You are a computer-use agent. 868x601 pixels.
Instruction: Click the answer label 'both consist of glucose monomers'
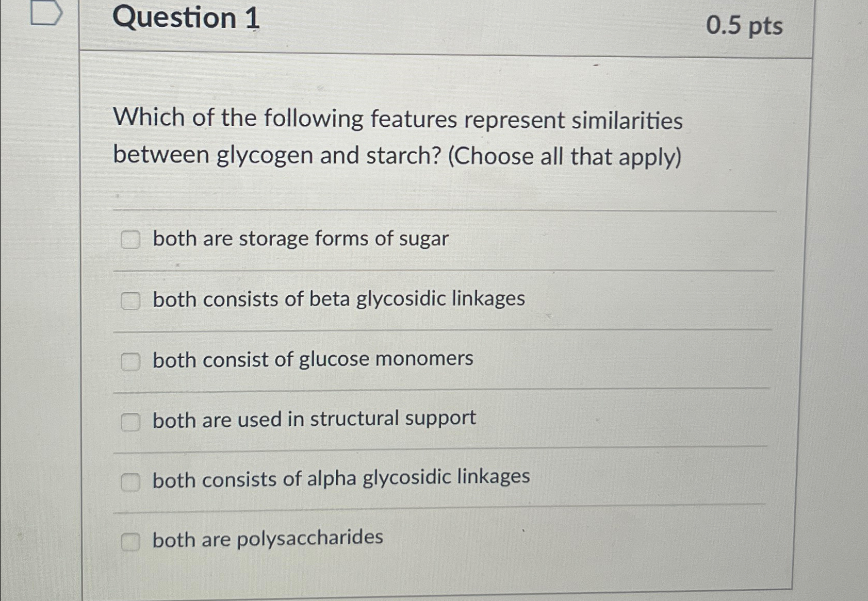click(312, 359)
